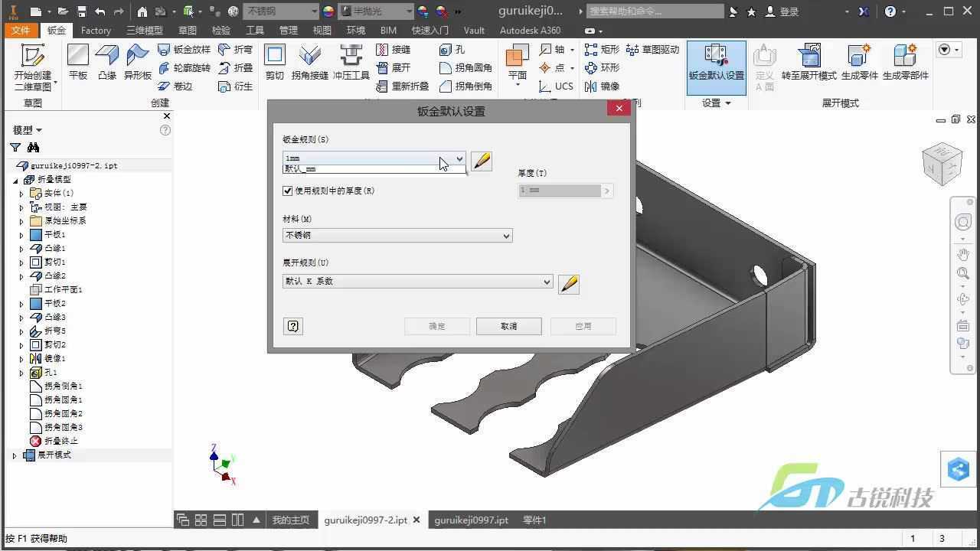Uncheck 使用规则中的厚度 checkbox
This screenshot has width=980, height=551.
coord(288,191)
